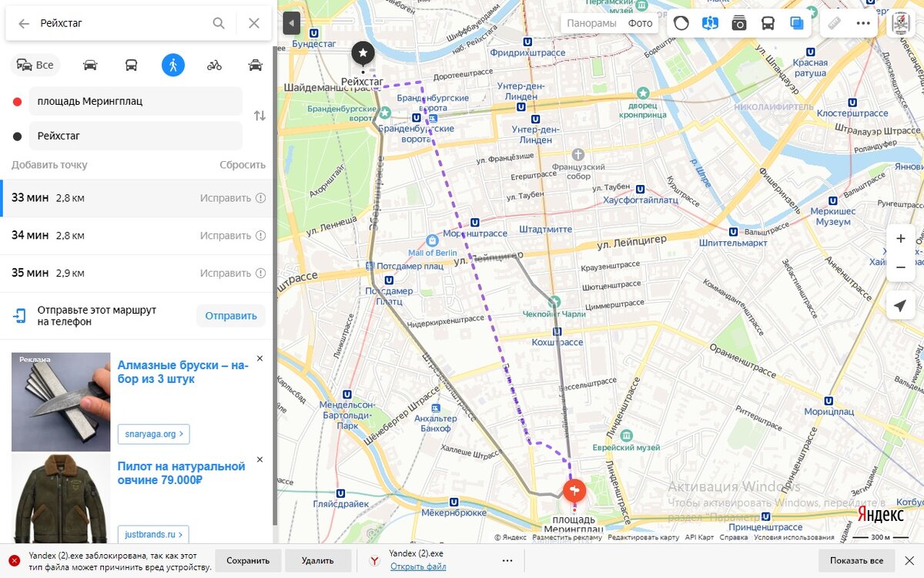Select the 33 мин 2,8 км route

[x=138, y=198]
